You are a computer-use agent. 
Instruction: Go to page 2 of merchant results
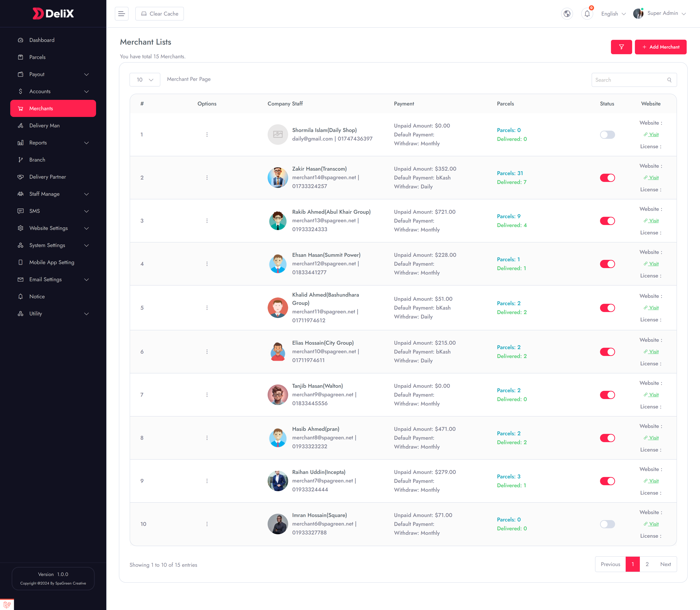click(x=647, y=564)
